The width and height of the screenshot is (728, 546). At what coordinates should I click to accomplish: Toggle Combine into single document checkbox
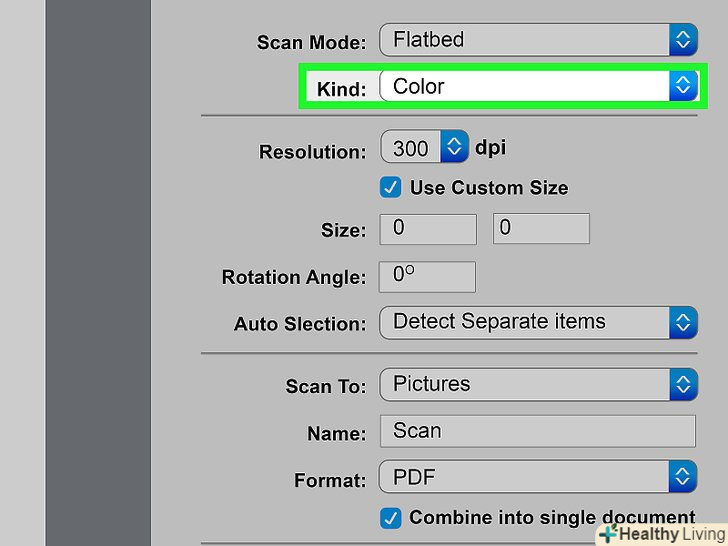(391, 518)
